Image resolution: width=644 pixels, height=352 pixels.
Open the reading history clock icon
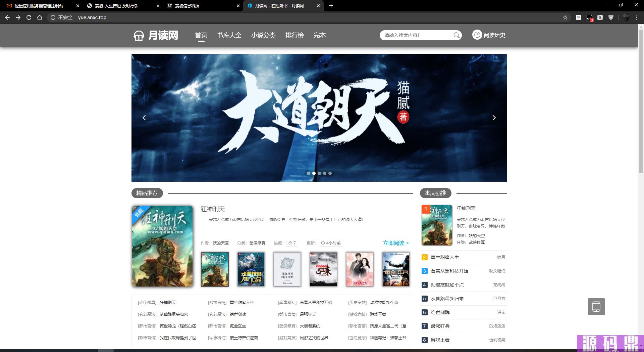point(477,35)
